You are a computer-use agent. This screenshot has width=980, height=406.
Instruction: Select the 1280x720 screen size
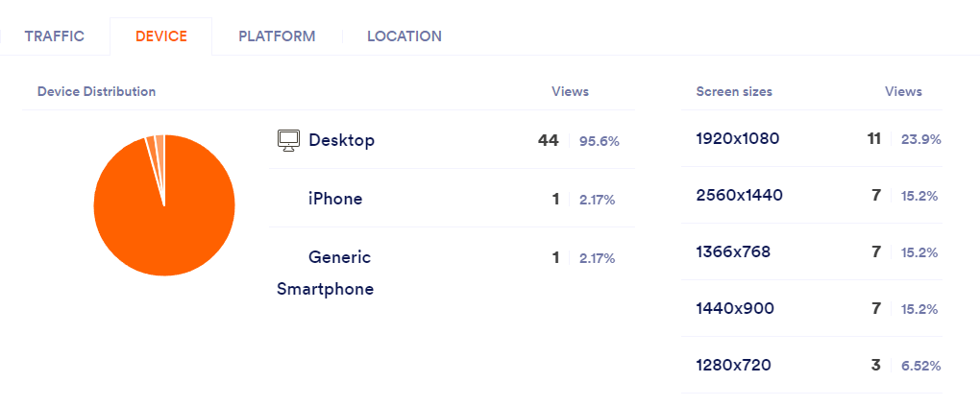click(733, 365)
